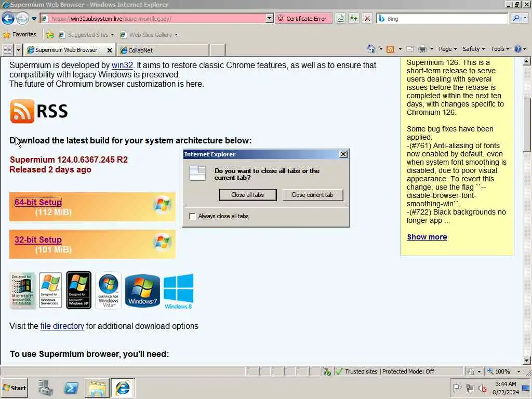Image resolution: width=532 pixels, height=399 pixels.
Task: Click the Help question mark icon
Action: point(518,49)
